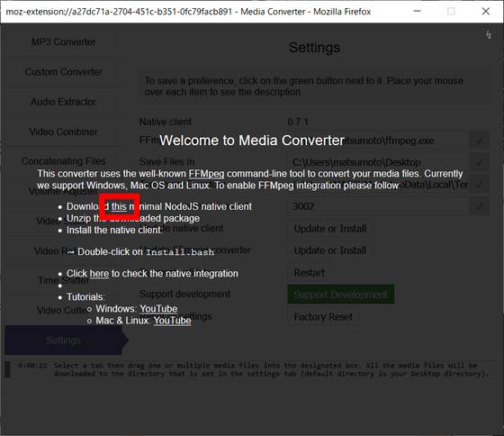Click Update or Install for FFmpeg converter
This screenshot has height=436, width=504.
point(330,250)
